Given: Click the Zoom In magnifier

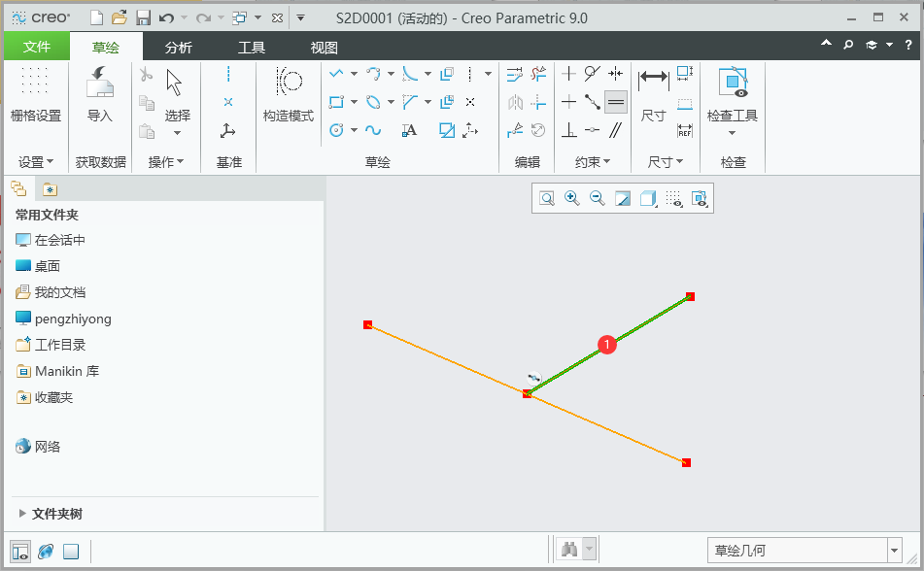Looking at the screenshot, I should [x=572, y=198].
